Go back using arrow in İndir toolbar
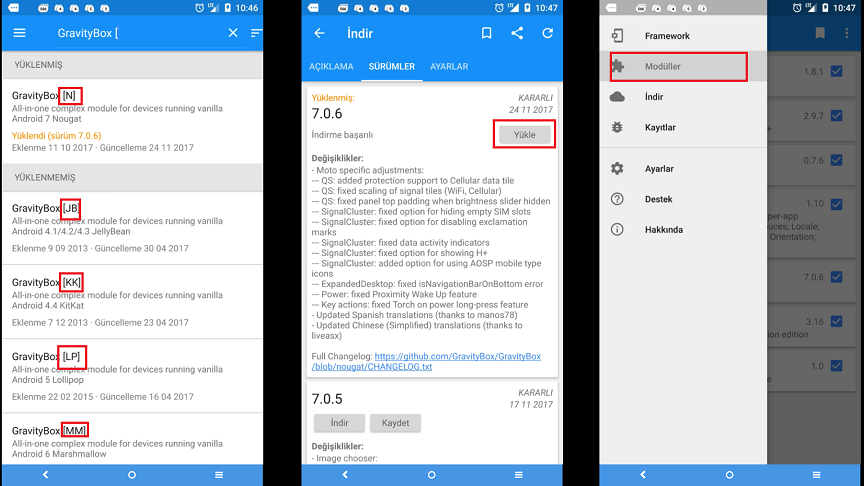 click(x=319, y=33)
